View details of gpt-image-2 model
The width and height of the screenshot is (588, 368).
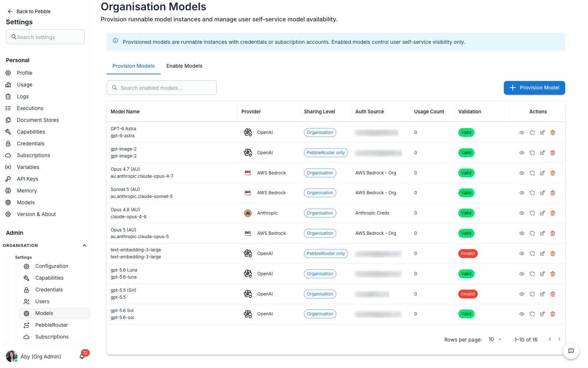pyautogui.click(x=521, y=153)
